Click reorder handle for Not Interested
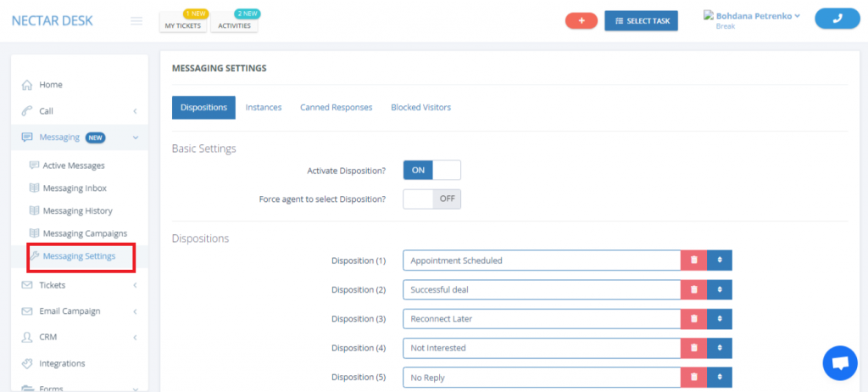The height and width of the screenshot is (392, 868). pos(720,348)
